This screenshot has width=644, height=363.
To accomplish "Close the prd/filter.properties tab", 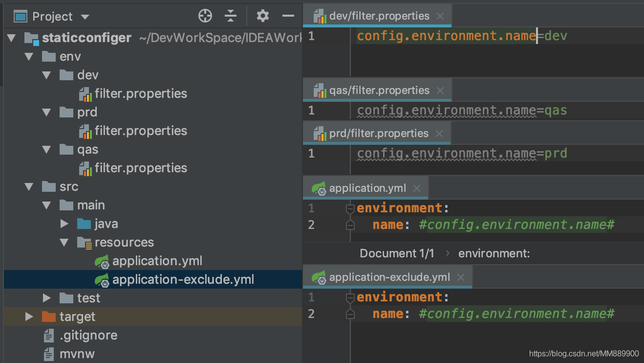I will tap(439, 134).
